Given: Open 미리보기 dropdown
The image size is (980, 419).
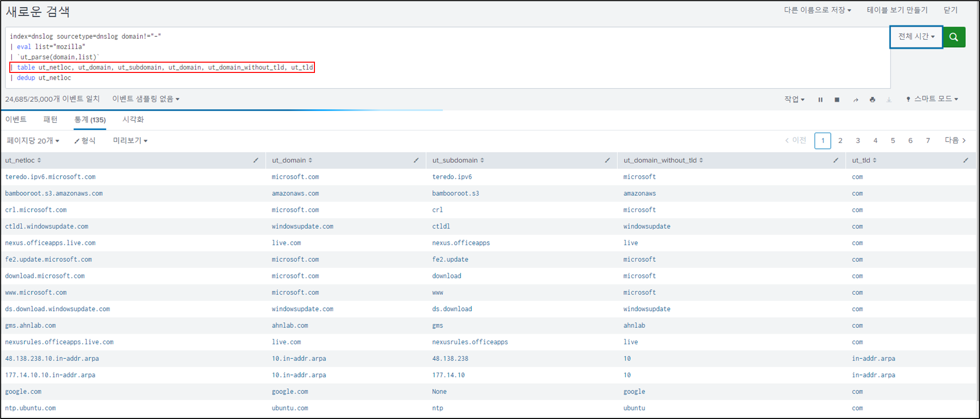Looking at the screenshot, I should [x=130, y=141].
